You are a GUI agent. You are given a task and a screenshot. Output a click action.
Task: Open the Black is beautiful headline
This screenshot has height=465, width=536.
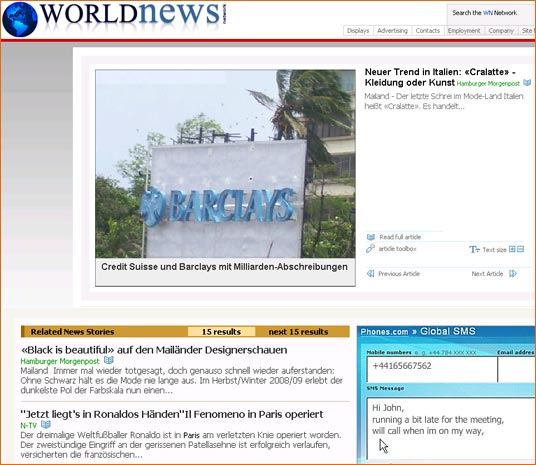pos(154,350)
